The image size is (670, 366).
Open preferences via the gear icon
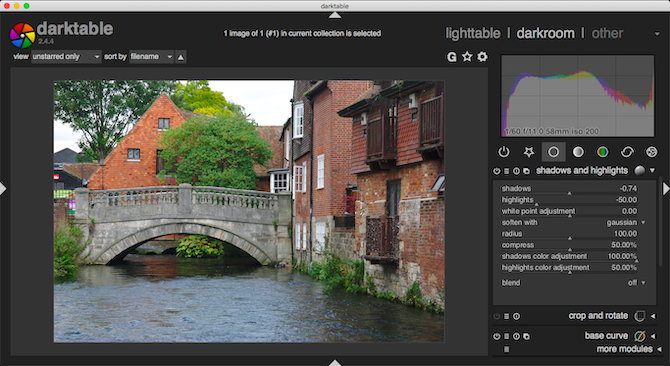[482, 56]
